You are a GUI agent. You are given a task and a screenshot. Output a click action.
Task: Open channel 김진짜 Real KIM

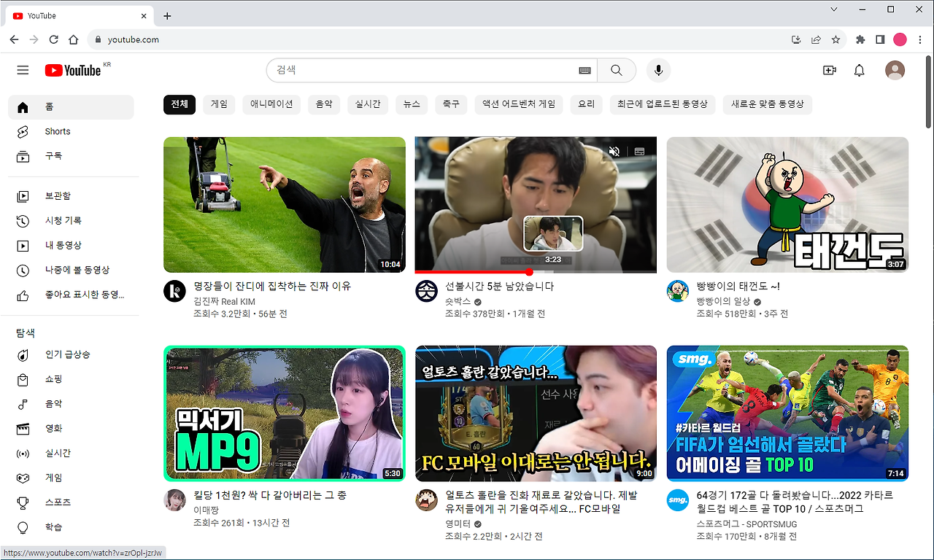click(x=224, y=301)
